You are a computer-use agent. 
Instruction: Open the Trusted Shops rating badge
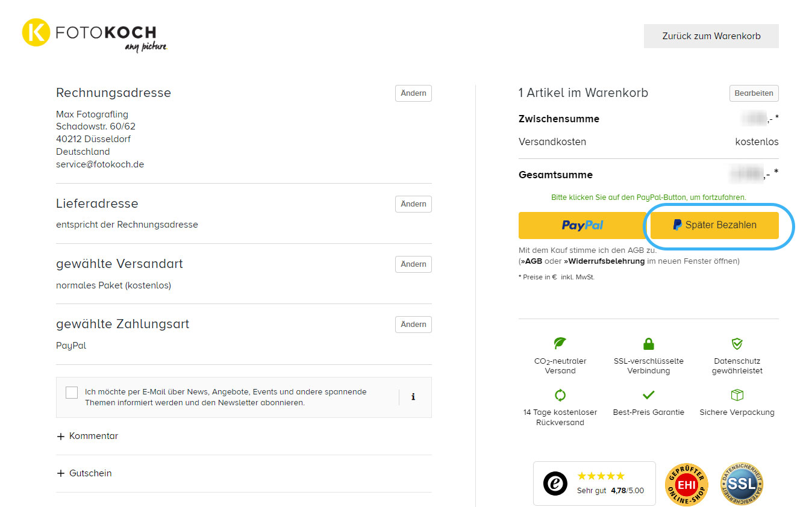594,484
